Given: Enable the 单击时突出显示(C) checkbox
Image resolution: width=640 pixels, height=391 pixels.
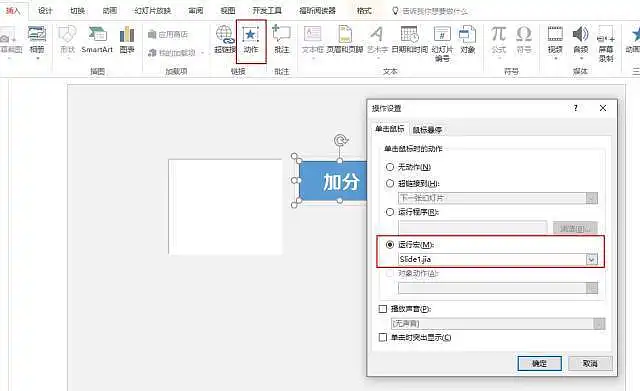Looking at the screenshot, I should [382, 338].
